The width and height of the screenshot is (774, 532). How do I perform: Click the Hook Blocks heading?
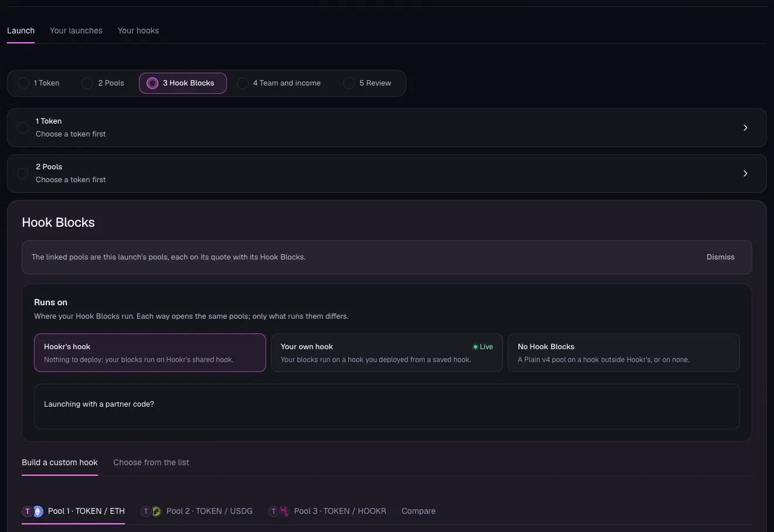pyautogui.click(x=58, y=223)
